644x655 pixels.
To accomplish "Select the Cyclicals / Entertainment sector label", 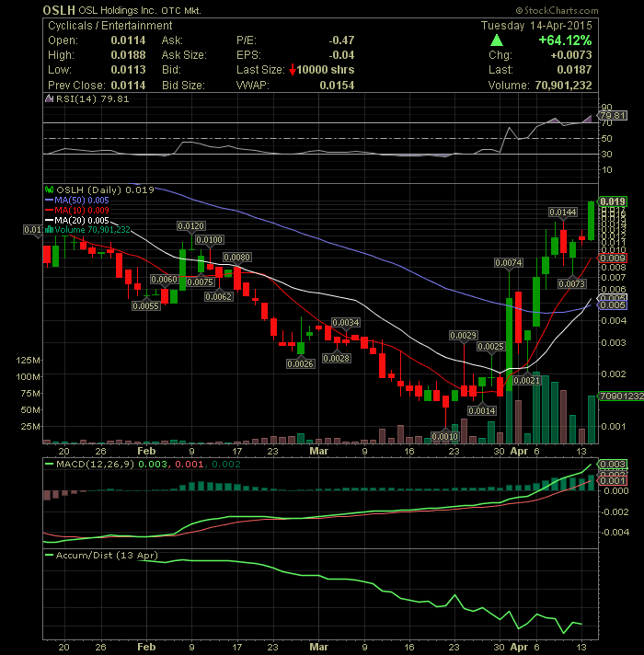I will (109, 26).
